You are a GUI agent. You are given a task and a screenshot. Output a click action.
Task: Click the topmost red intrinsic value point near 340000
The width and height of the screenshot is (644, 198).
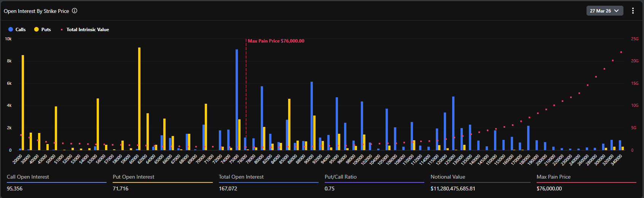click(x=621, y=52)
